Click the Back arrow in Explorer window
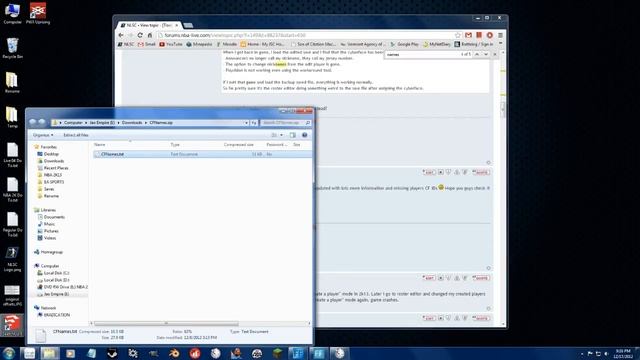Screen dimensions: 640x360 (x=33, y=122)
